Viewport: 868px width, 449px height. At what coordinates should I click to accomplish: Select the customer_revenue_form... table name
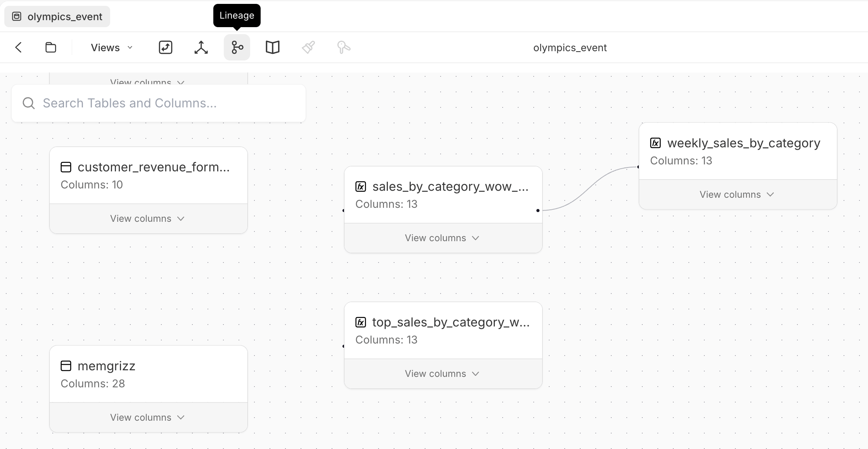(154, 167)
